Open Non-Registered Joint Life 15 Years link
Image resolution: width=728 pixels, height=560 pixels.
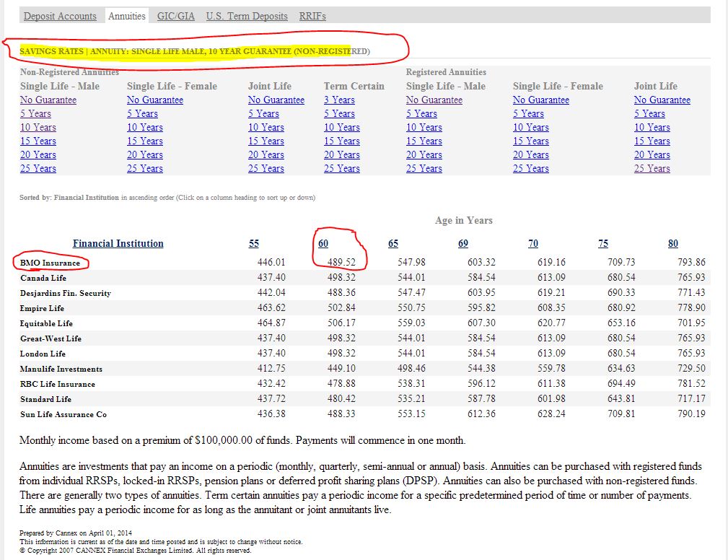[x=263, y=141]
